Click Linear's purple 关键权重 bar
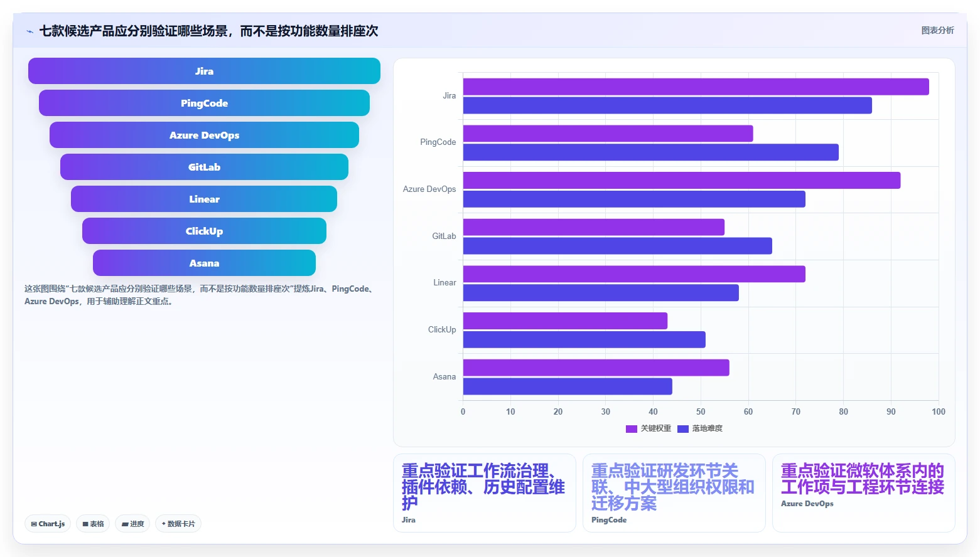 (634, 274)
